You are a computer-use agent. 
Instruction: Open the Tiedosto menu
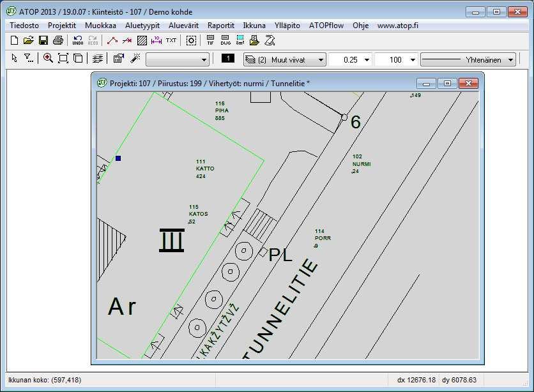(24, 26)
